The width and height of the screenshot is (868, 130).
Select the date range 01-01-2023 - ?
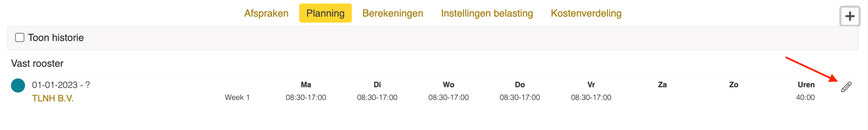pos(61,85)
